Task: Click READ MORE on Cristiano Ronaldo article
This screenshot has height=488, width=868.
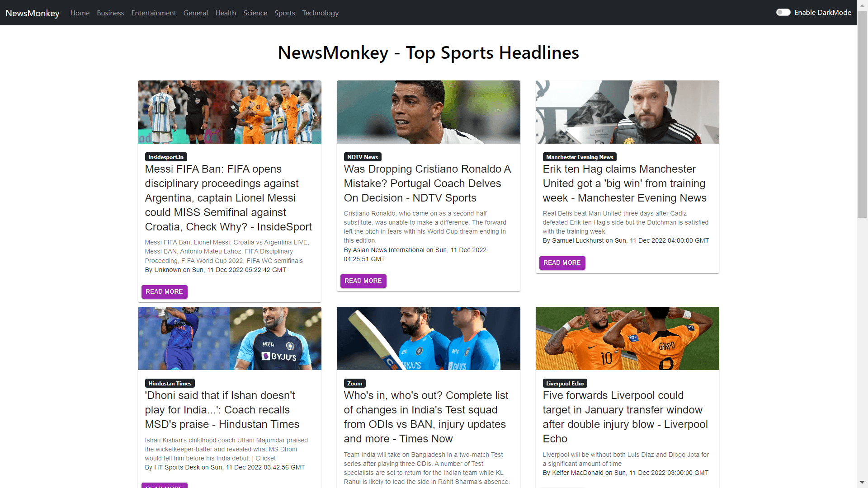Action: click(x=363, y=280)
